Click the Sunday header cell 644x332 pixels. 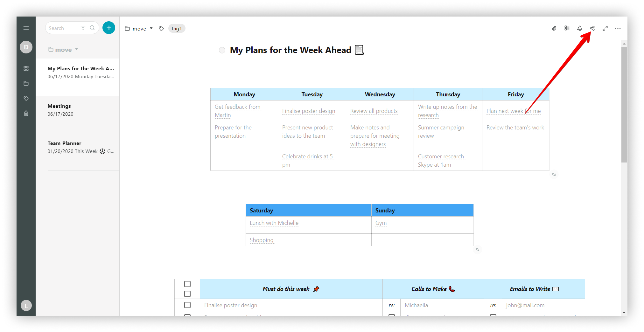click(423, 211)
